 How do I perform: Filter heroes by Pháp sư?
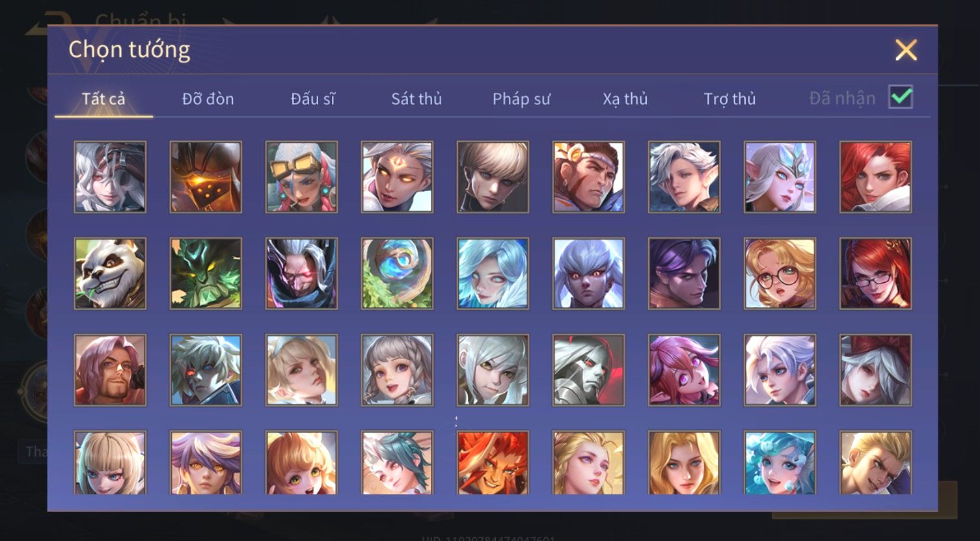pos(521,99)
